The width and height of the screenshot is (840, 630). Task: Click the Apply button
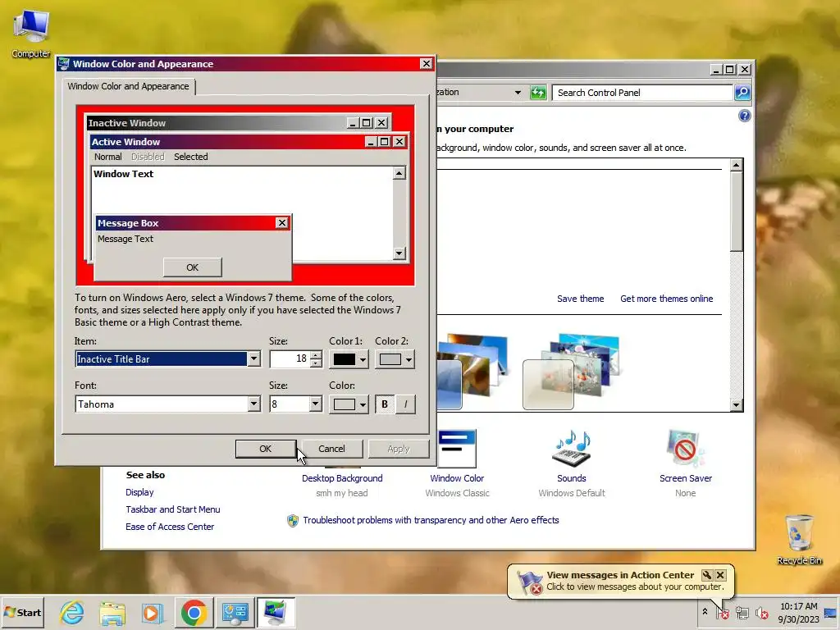click(x=398, y=449)
